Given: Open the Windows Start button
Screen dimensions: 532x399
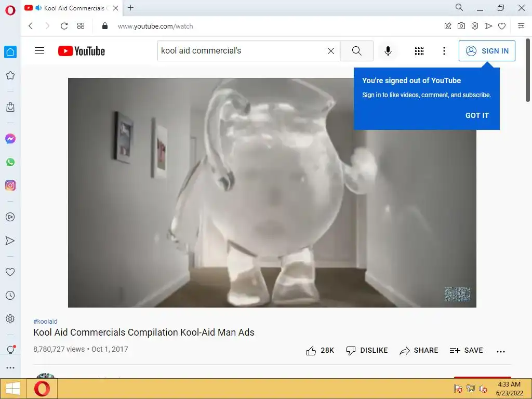Looking at the screenshot, I should [x=12, y=389].
